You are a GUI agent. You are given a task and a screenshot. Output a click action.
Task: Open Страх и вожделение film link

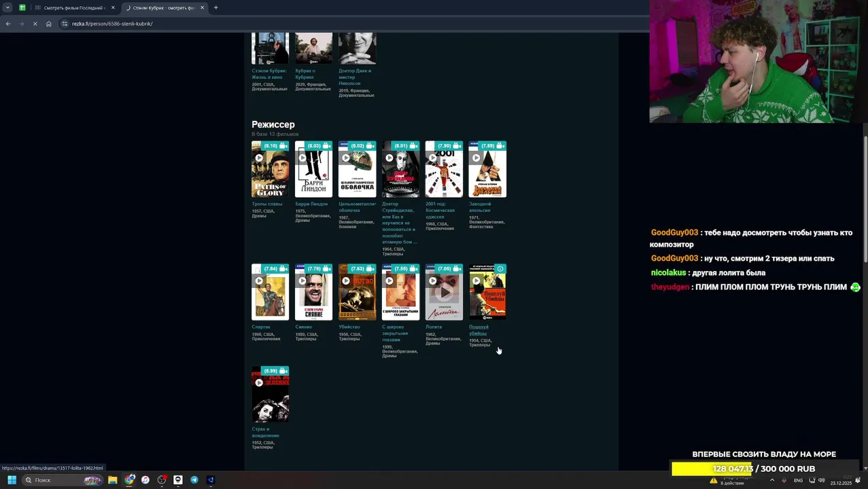tap(266, 432)
